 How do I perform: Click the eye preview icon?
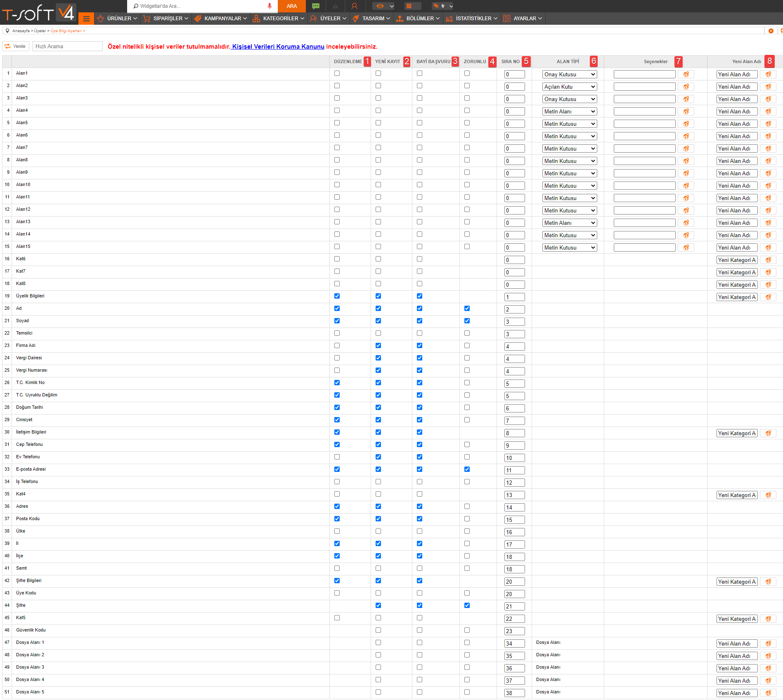pyautogui.click(x=380, y=6)
